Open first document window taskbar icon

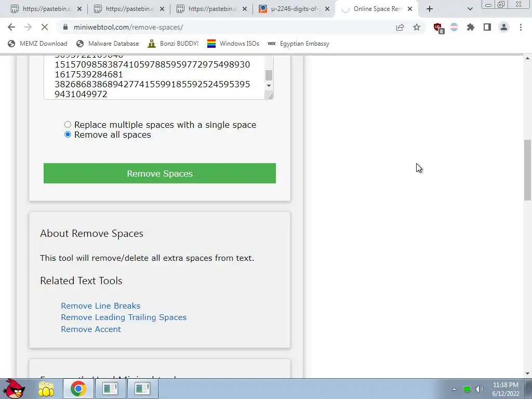110,389
